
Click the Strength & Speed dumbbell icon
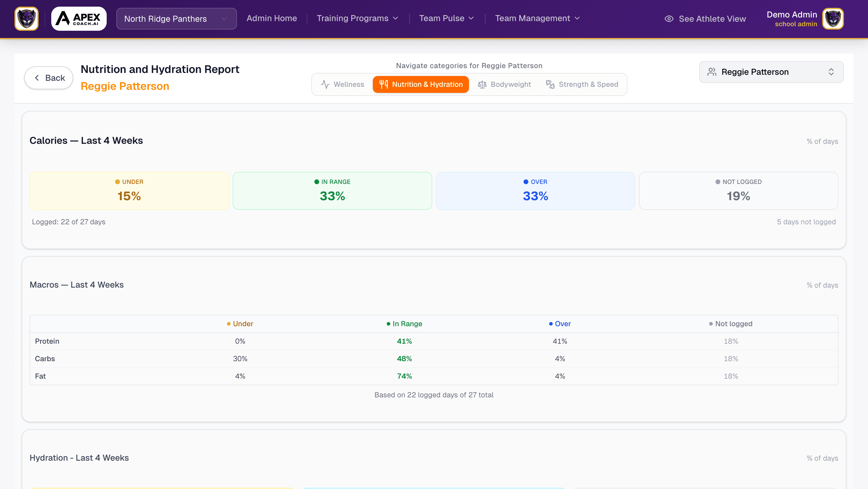coord(550,84)
